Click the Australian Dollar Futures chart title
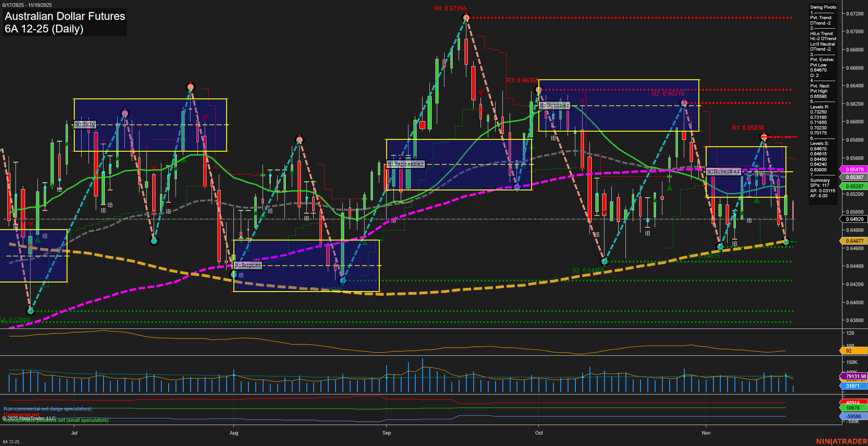This screenshot has width=868, height=446. pos(65,16)
